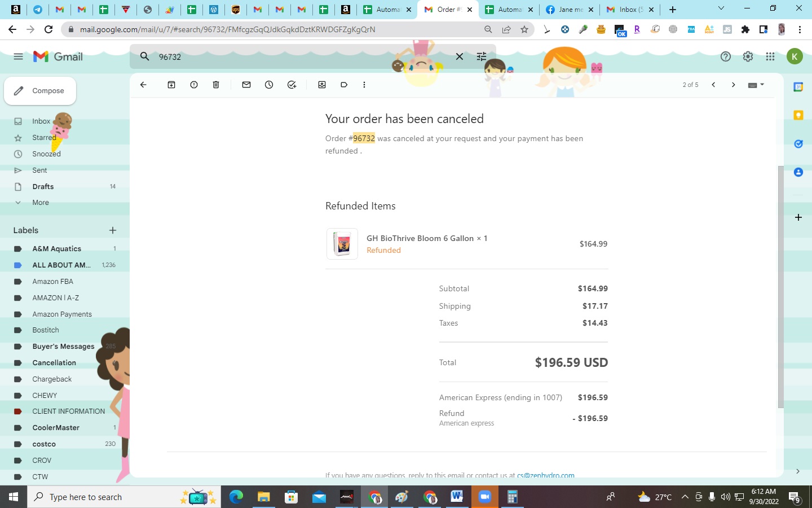Open the Cancellation label
The width and height of the screenshot is (812, 508).
tap(54, 363)
